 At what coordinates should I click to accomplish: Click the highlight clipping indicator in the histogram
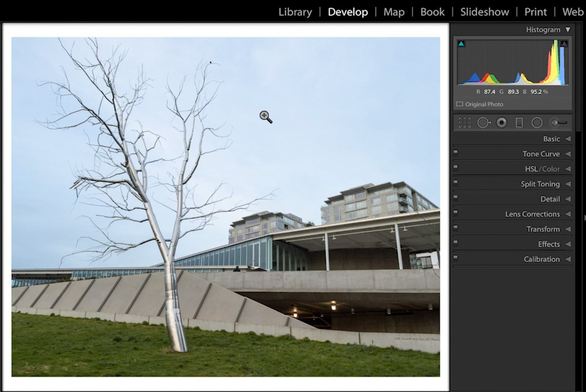point(564,43)
